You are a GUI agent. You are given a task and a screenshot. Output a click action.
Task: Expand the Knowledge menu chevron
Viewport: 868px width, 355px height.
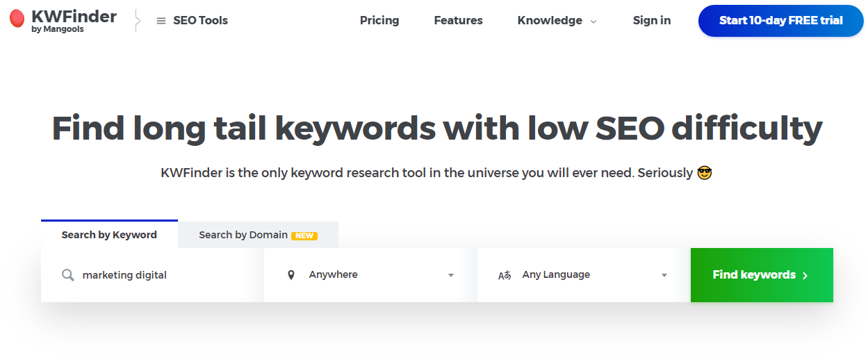tap(593, 22)
